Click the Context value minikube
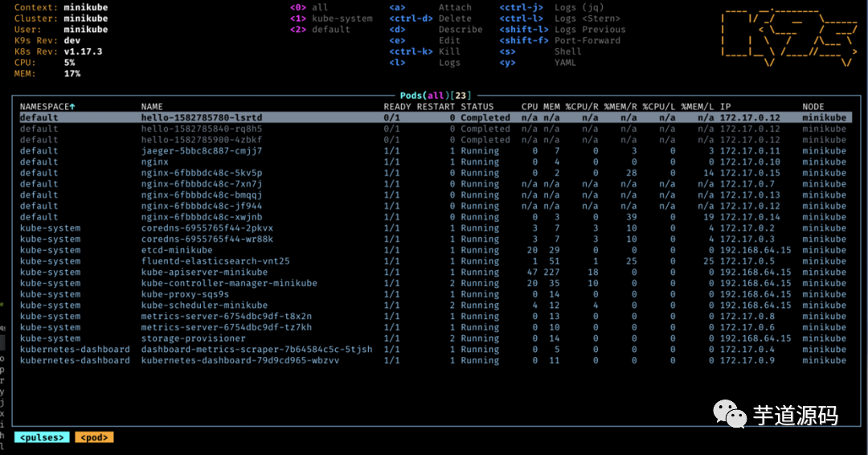Viewport: 868px width, 455px height. [86, 7]
